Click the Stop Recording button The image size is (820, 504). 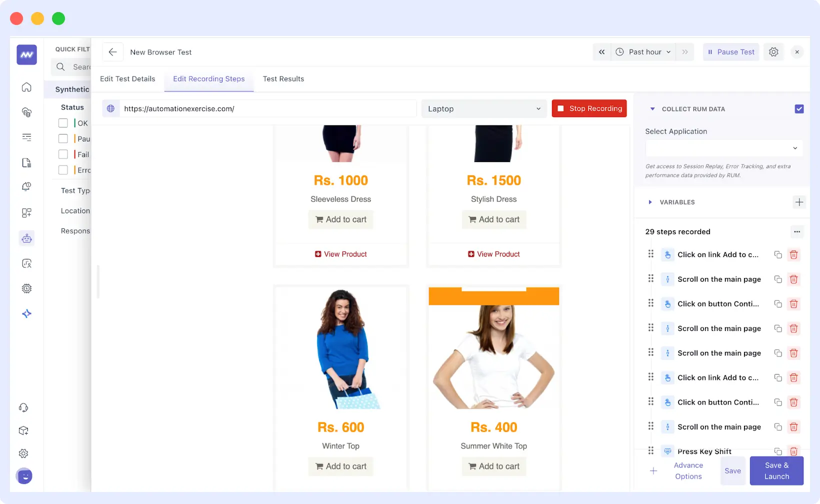pos(589,108)
